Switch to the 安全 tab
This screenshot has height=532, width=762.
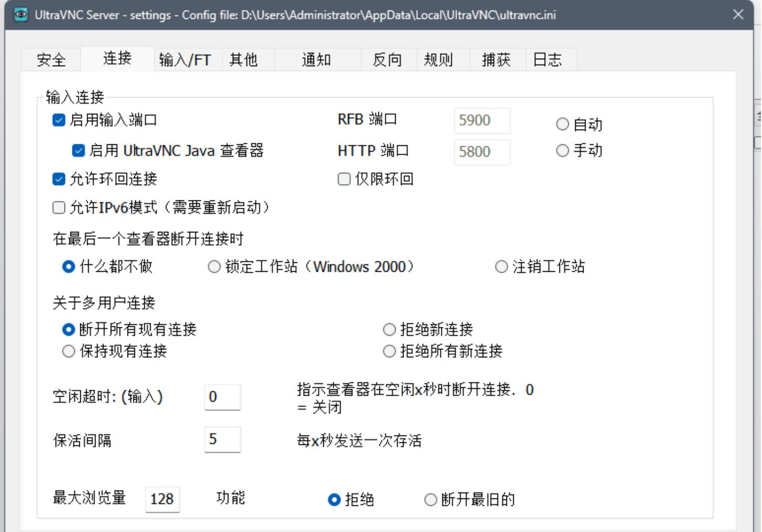coord(51,60)
